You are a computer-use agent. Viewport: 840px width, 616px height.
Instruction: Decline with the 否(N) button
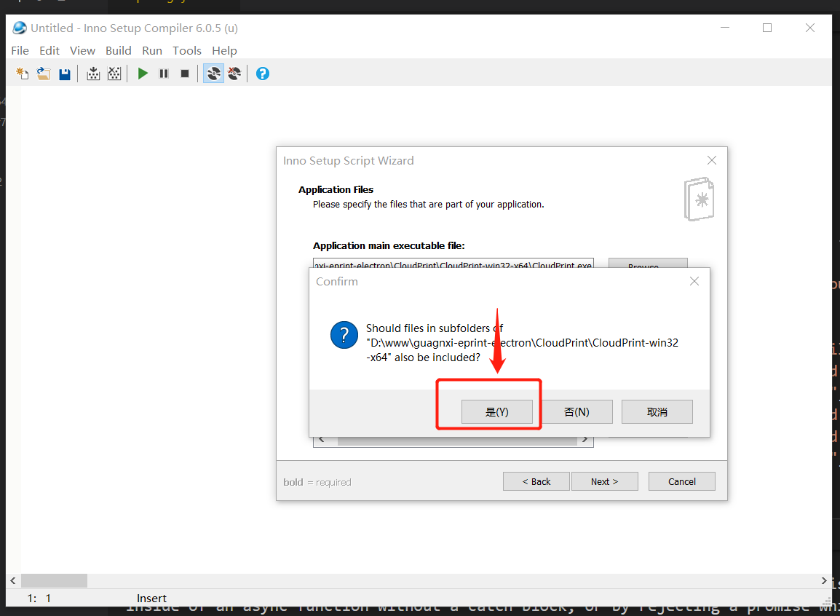(x=577, y=412)
